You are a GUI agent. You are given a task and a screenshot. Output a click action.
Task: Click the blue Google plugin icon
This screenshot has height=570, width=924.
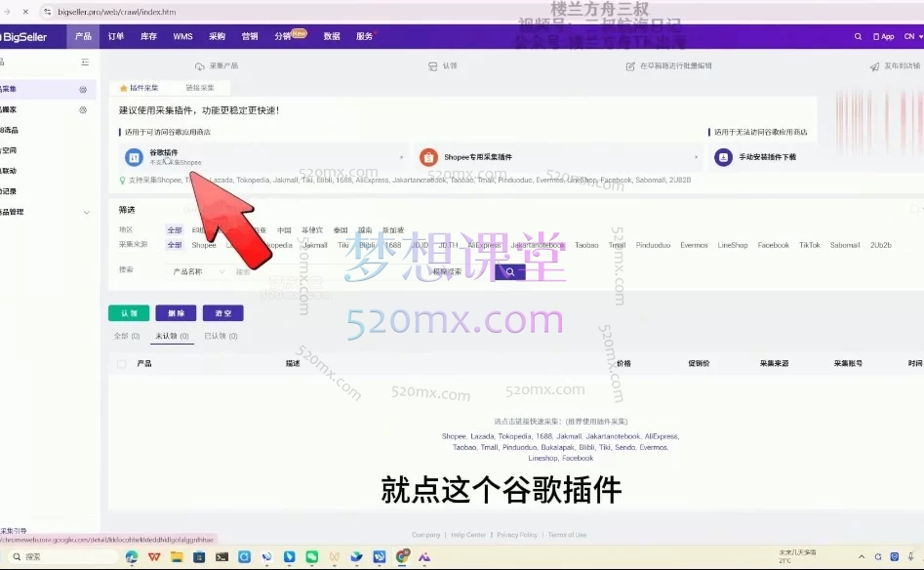pos(134,157)
